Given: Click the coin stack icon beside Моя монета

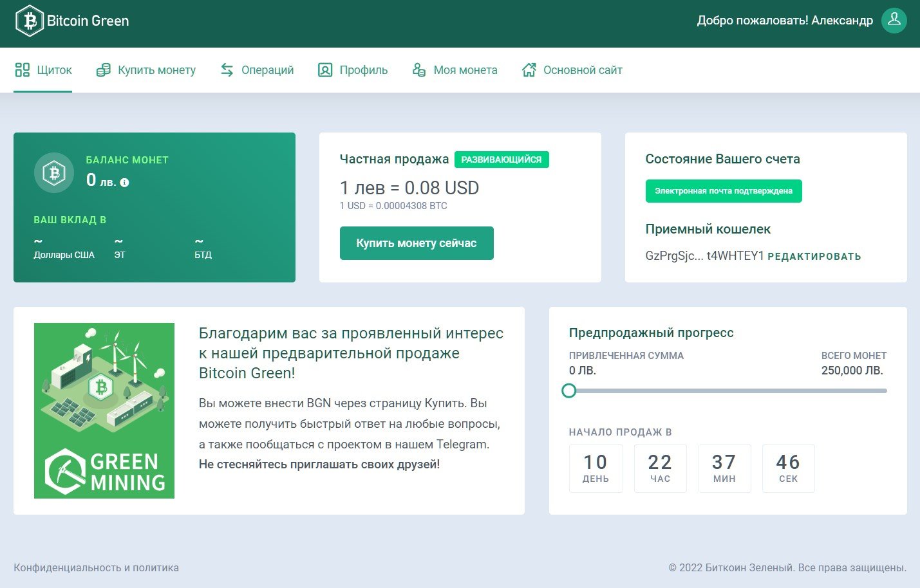Looking at the screenshot, I should pyautogui.click(x=419, y=70).
